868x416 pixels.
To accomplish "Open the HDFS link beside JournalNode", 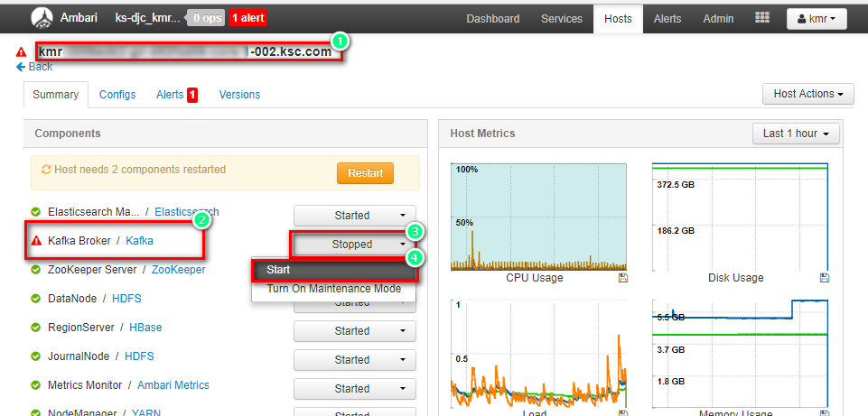I will (x=139, y=356).
